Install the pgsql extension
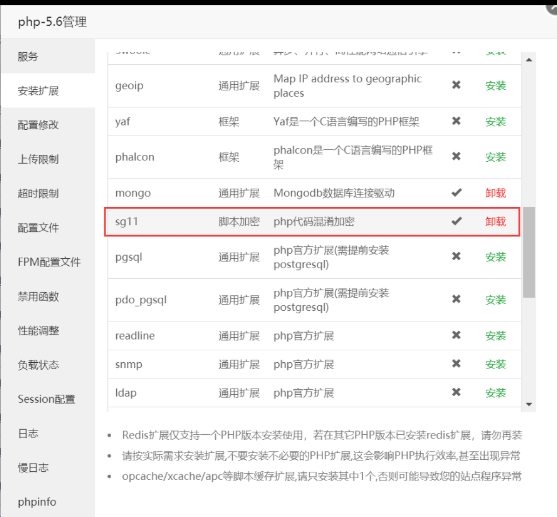 pyautogui.click(x=496, y=257)
